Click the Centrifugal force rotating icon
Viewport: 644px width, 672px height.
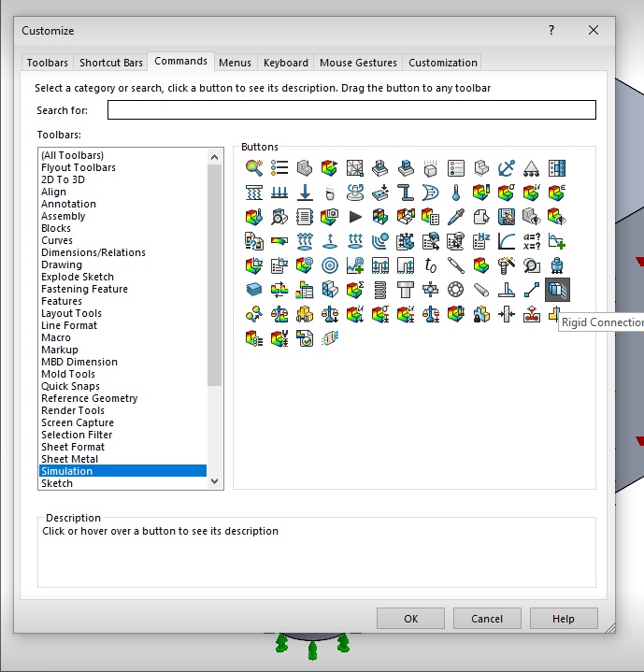coord(355,193)
